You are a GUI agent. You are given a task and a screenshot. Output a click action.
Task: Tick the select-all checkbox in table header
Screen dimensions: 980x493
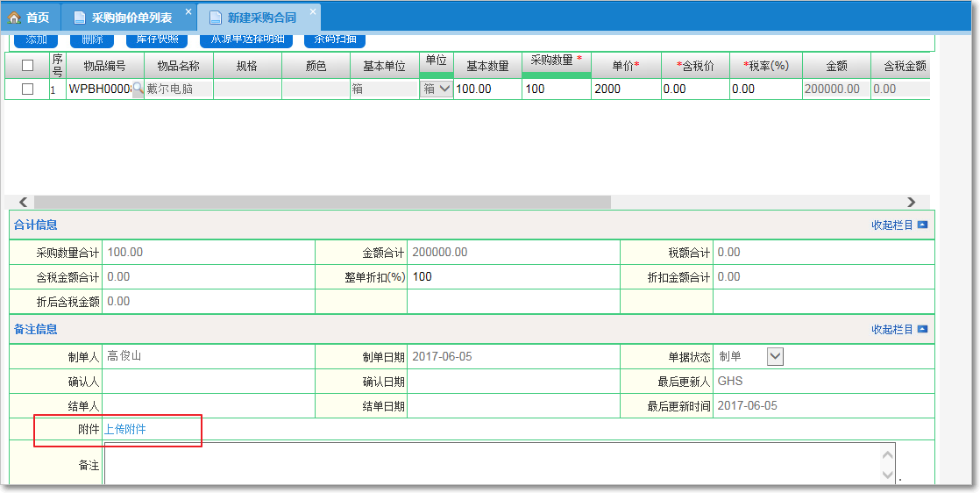click(27, 66)
